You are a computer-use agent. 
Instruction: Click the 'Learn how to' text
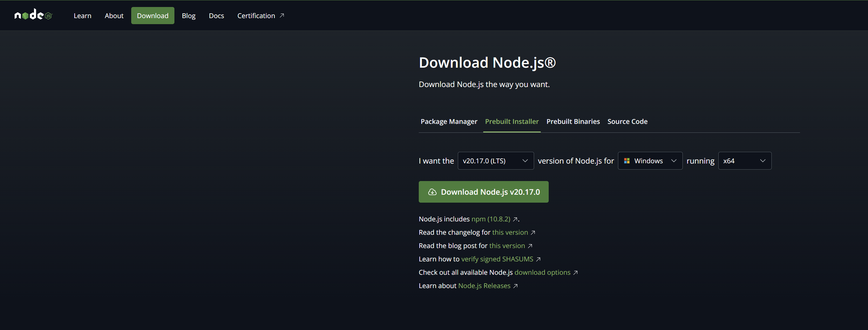(x=439, y=259)
